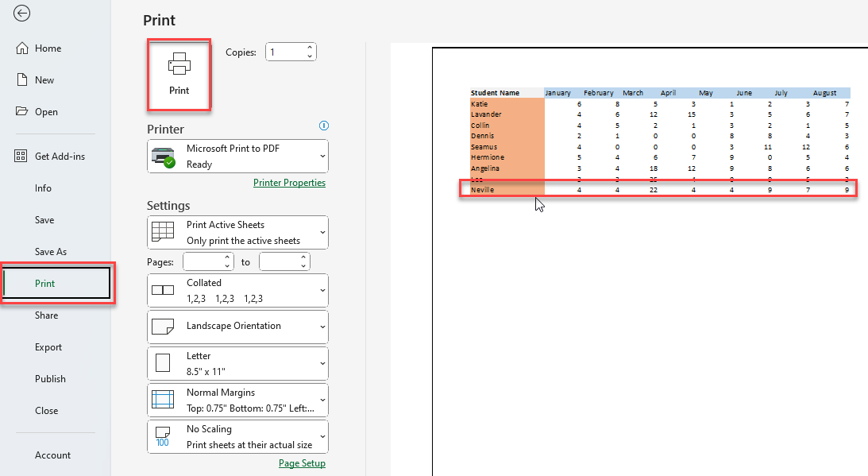Increase the number of copies
Image resolution: width=868 pixels, height=476 pixels.
(x=310, y=48)
